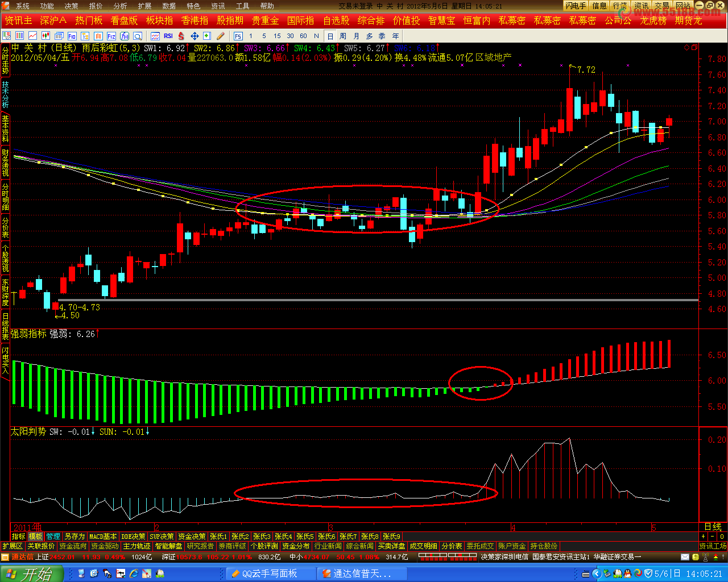The height and width of the screenshot is (582, 728).
Task: Click the F5 chart switch icon
Action: tap(238, 36)
